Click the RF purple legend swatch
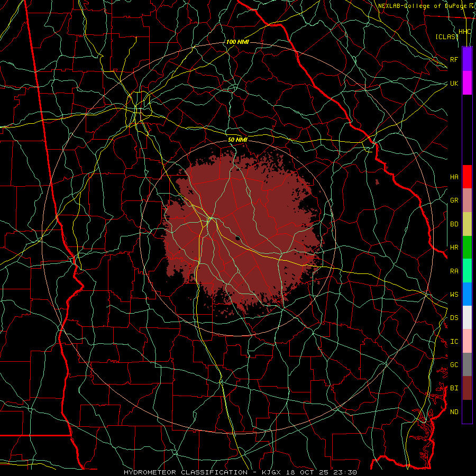Viewport: 476px width, 476px height. [467, 59]
